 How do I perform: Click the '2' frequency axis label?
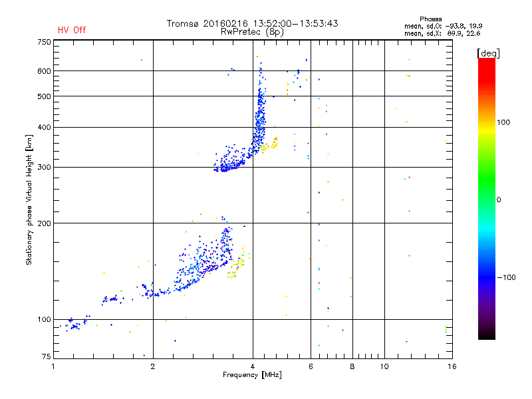click(x=153, y=366)
